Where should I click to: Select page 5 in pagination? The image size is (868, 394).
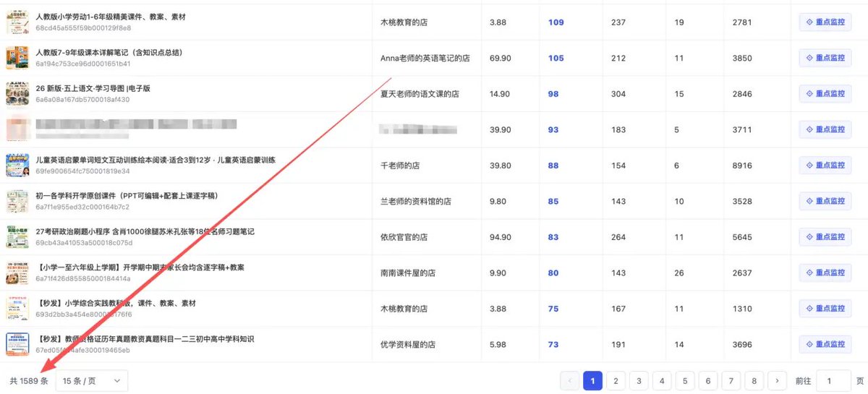(685, 380)
